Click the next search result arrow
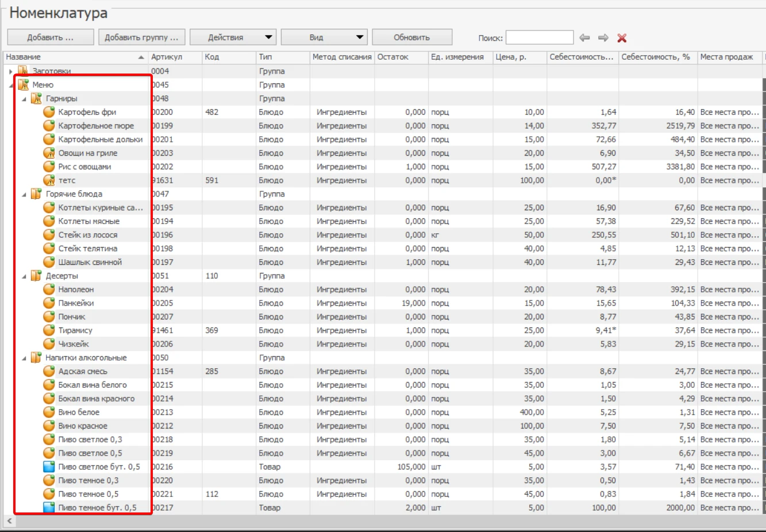This screenshot has height=532, width=766. pos(603,38)
